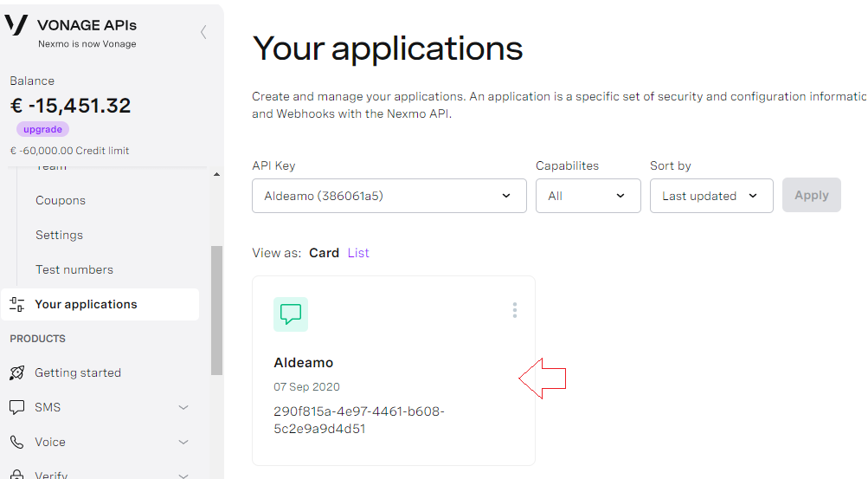Click application ID 290f815a-4e97-4461-b608-5c2e9a9d4d51
Screen dimensions: 868x479
point(359,420)
